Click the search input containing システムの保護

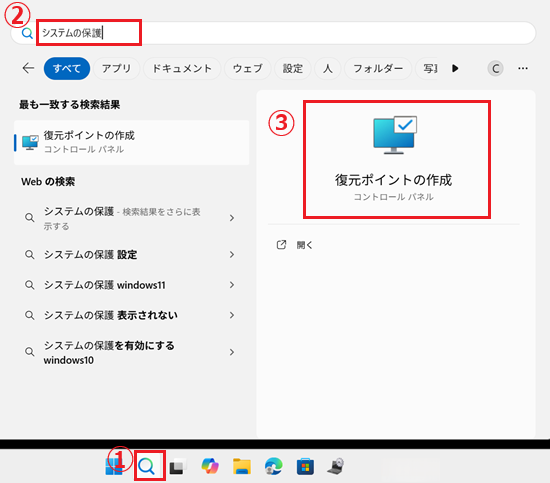coord(274,33)
